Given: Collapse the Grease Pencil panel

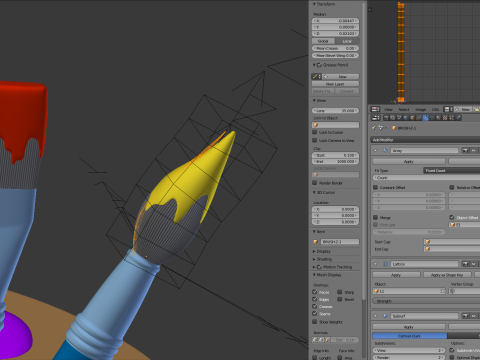Looking at the screenshot, I should coord(314,65).
